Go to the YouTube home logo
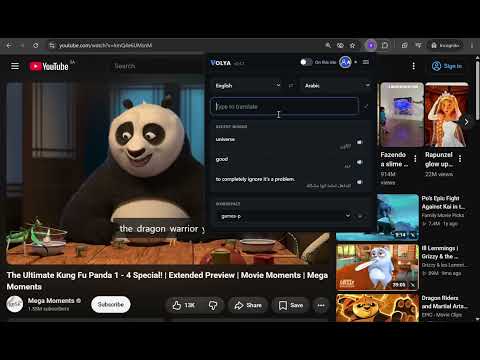The width and height of the screenshot is (480, 360). (49, 66)
